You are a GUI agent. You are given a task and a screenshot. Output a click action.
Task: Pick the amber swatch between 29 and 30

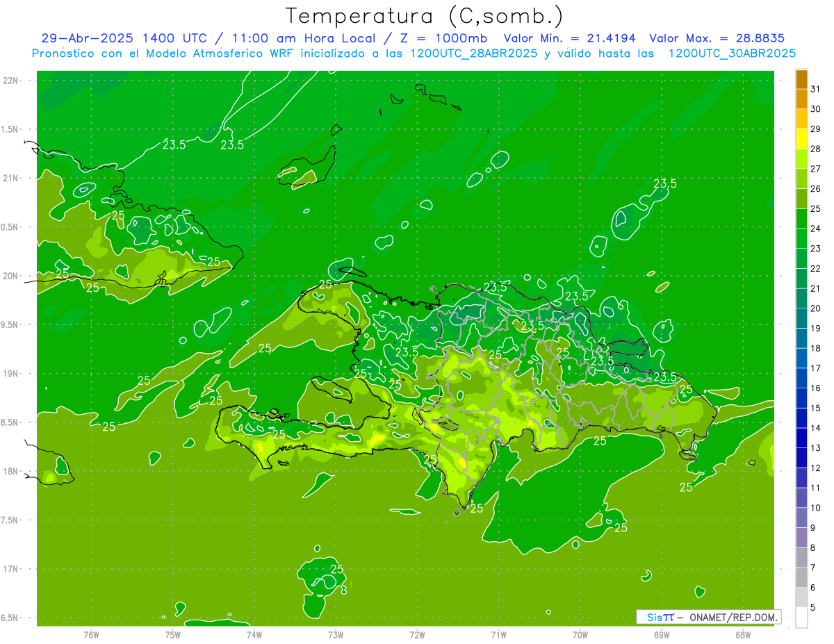[801, 119]
